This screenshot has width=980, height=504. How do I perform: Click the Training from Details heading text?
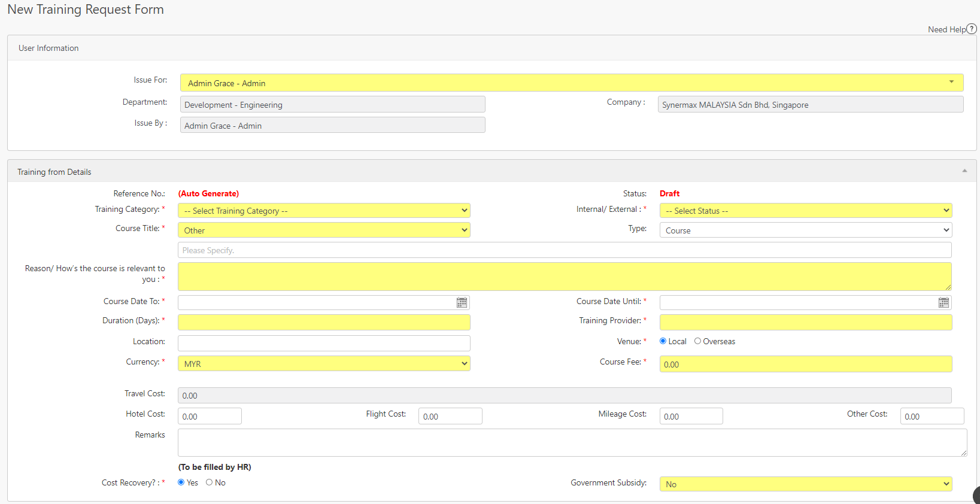tap(54, 172)
